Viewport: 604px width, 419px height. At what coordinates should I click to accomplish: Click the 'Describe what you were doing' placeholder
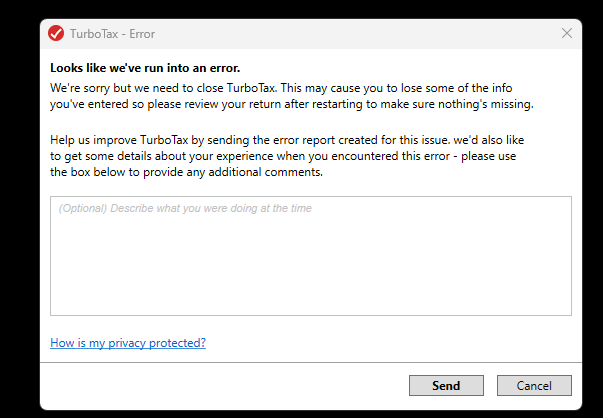pyautogui.click(x=185, y=209)
